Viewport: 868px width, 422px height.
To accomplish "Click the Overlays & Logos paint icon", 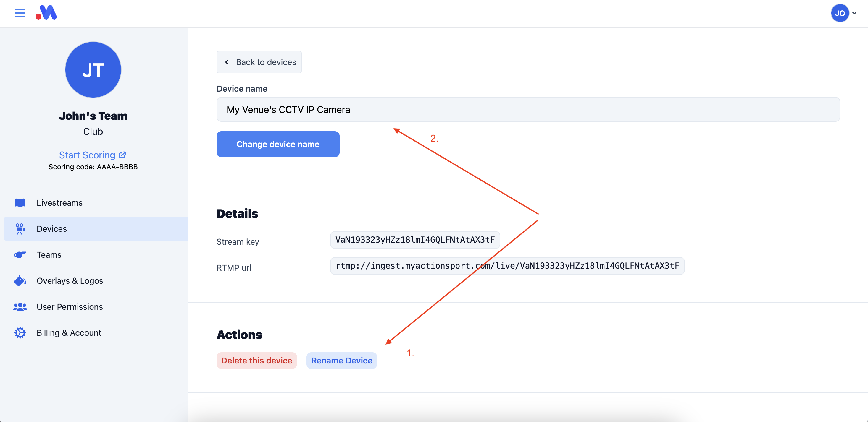I will pyautogui.click(x=20, y=280).
